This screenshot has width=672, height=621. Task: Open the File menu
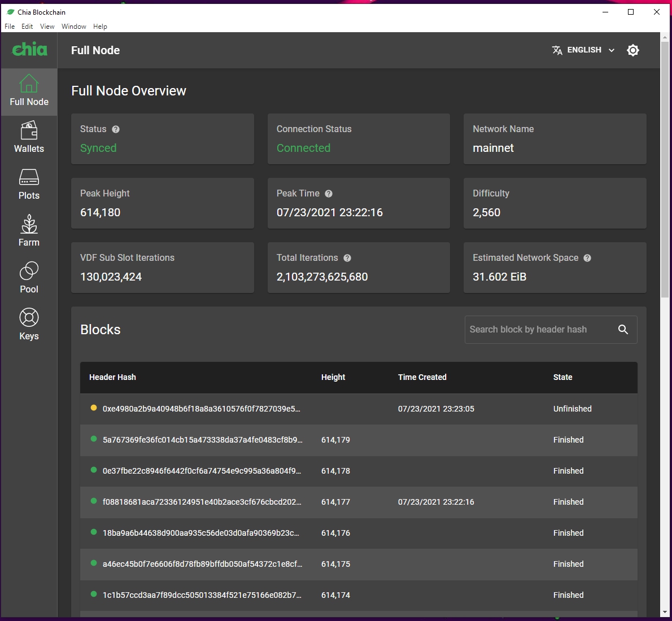tap(10, 27)
